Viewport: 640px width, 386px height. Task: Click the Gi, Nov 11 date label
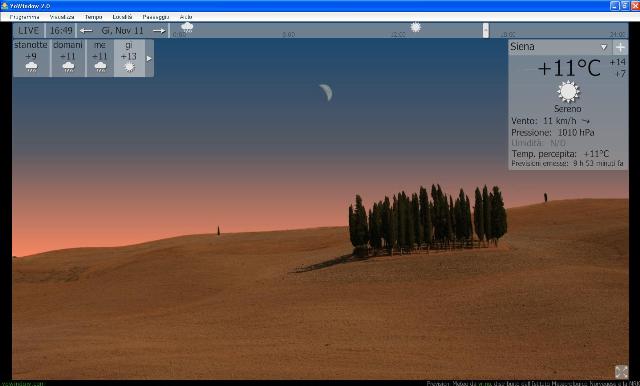pyautogui.click(x=122, y=31)
